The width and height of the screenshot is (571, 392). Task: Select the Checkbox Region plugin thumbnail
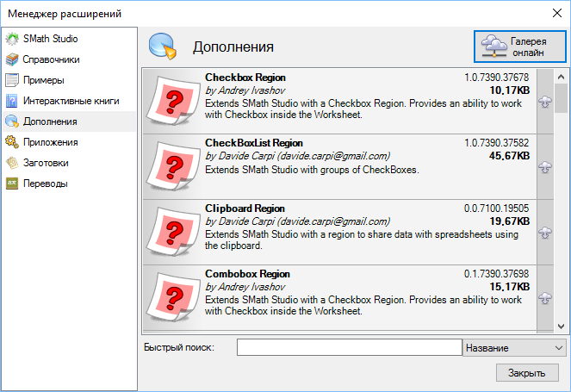(171, 103)
